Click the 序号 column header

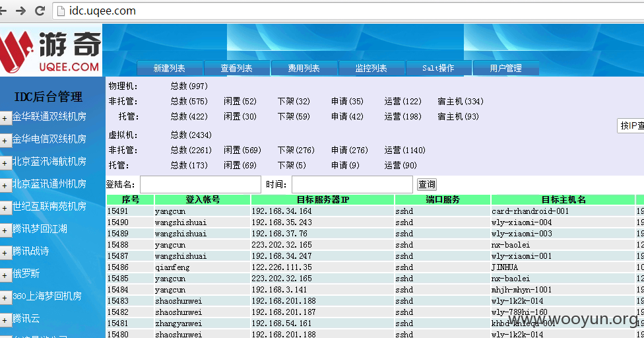click(130, 200)
